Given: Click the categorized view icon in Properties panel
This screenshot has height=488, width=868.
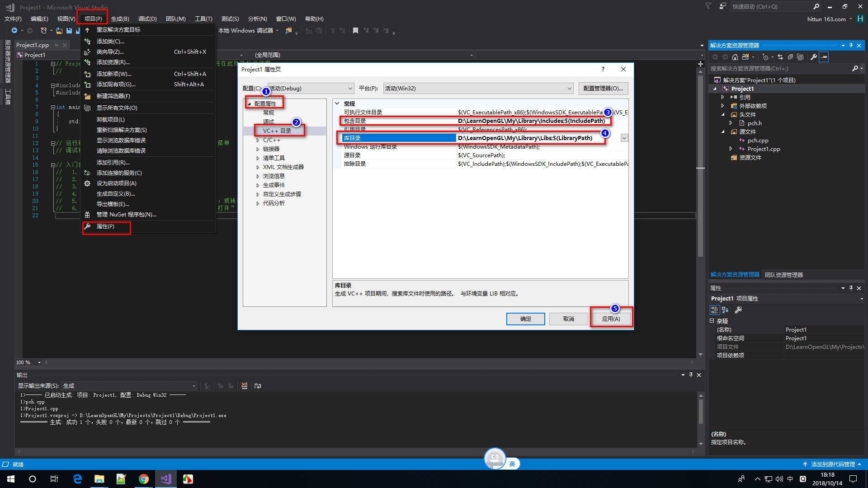Looking at the screenshot, I should [715, 310].
